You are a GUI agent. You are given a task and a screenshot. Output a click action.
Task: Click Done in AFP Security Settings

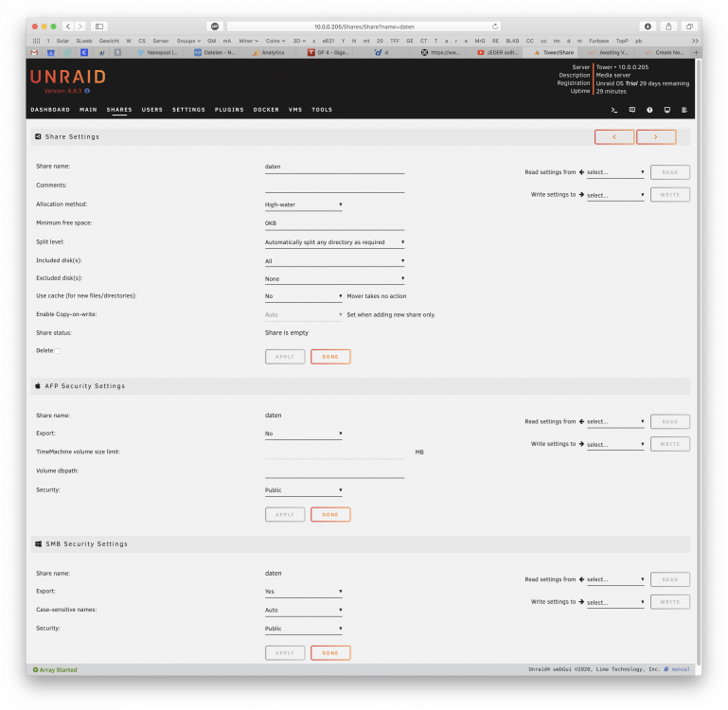point(330,515)
